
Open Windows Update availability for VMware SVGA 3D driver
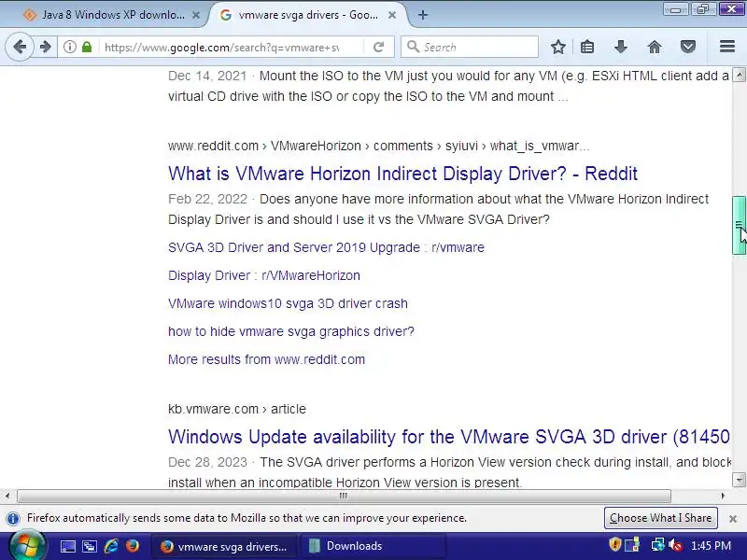(449, 437)
